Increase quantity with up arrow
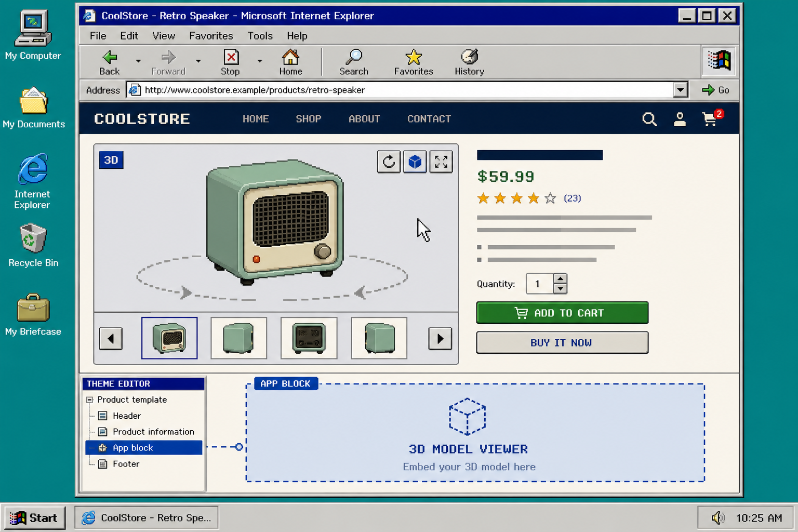This screenshot has width=798, height=532. tap(560, 279)
